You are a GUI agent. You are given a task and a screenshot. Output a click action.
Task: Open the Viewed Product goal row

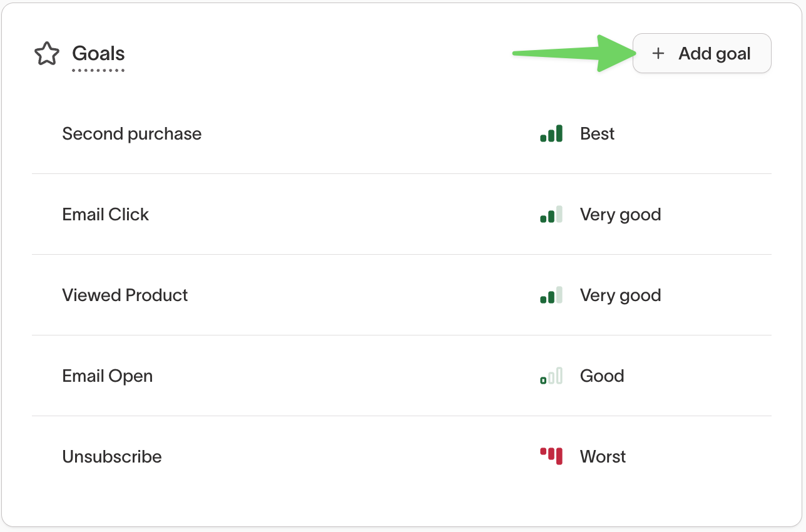[125, 295]
